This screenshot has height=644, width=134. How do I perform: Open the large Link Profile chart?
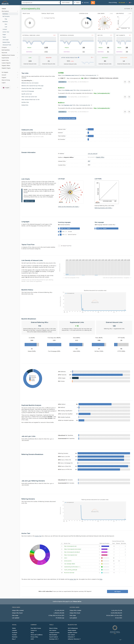pyautogui.click(x=107, y=192)
